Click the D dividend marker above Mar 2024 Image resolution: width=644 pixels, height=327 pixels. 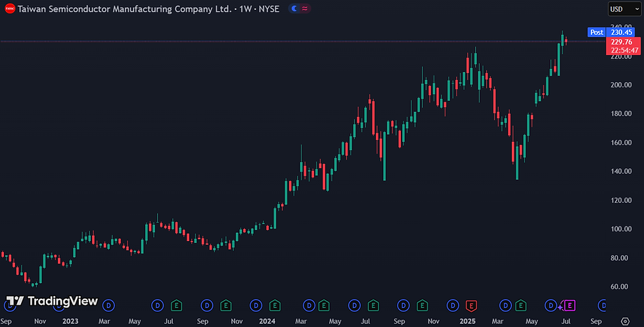click(309, 305)
